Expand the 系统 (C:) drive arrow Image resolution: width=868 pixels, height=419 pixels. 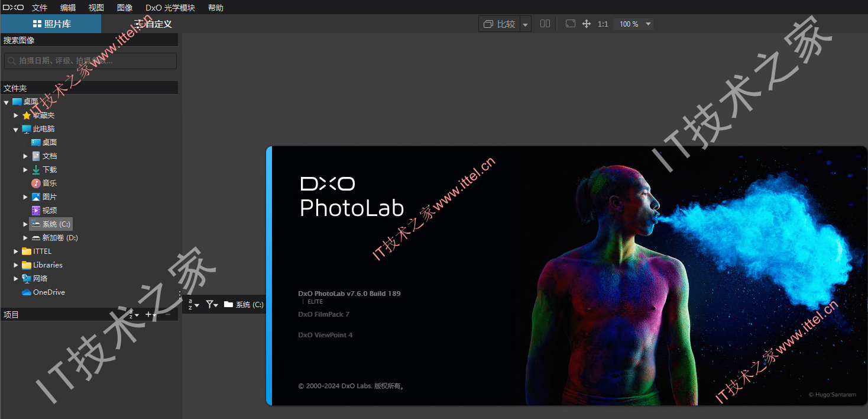[25, 224]
